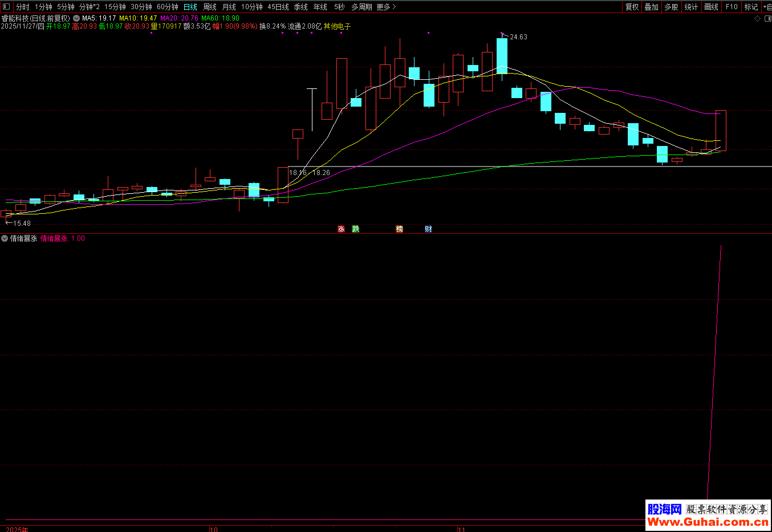This screenshot has height=532, width=772.
Task: Open the 多周期 multi-period view
Action: point(361,7)
